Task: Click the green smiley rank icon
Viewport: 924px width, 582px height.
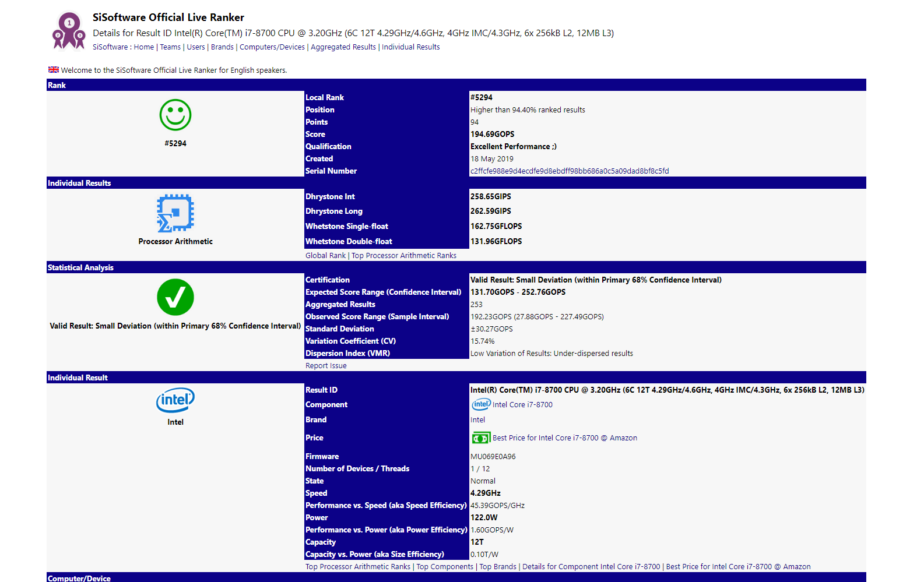Action: 175,115
